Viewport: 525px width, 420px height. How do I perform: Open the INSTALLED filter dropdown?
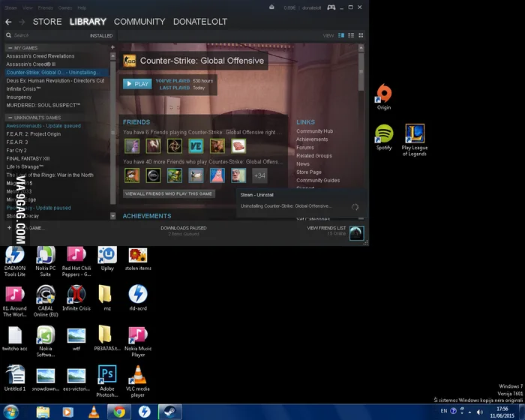click(101, 35)
